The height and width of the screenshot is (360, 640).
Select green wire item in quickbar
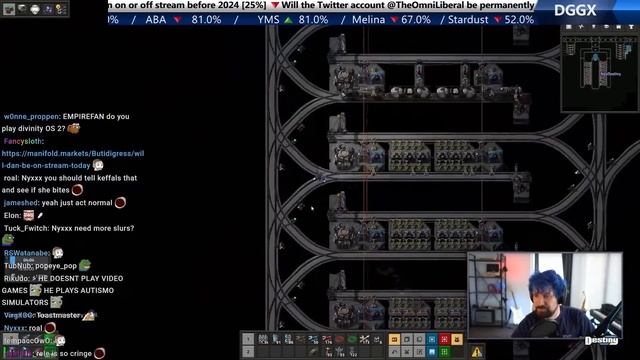[352, 339]
